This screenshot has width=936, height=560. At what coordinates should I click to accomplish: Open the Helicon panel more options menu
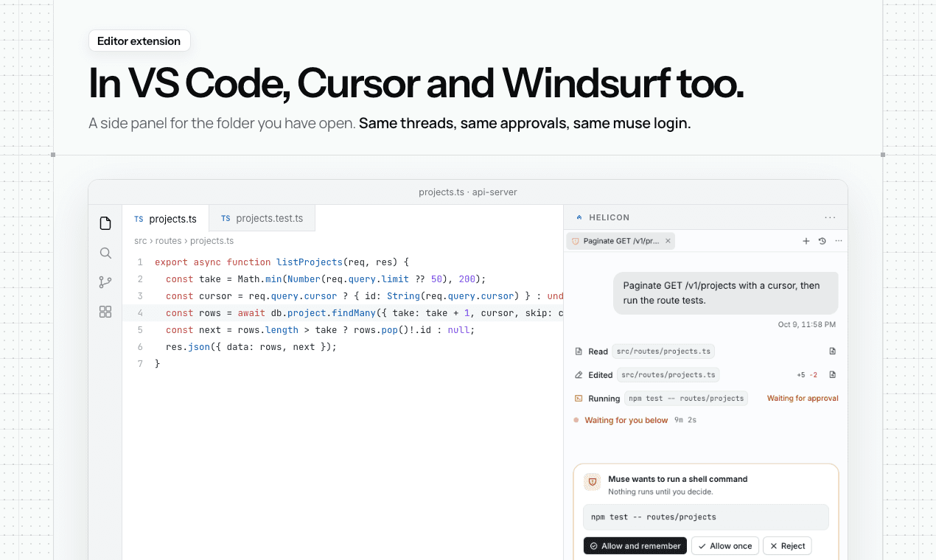831,217
